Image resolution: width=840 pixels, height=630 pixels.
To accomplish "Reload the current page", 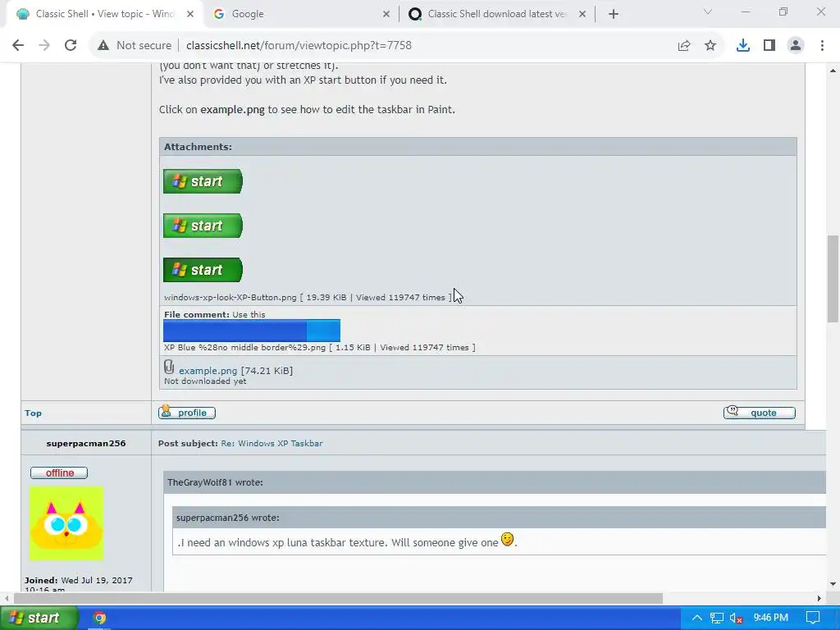I will coord(71,46).
